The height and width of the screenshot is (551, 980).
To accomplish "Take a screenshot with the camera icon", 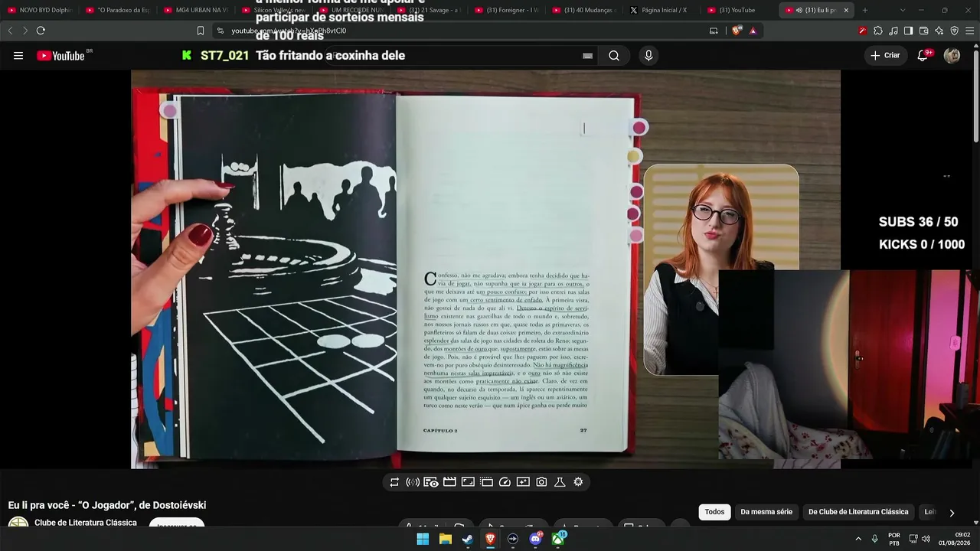I will point(541,482).
